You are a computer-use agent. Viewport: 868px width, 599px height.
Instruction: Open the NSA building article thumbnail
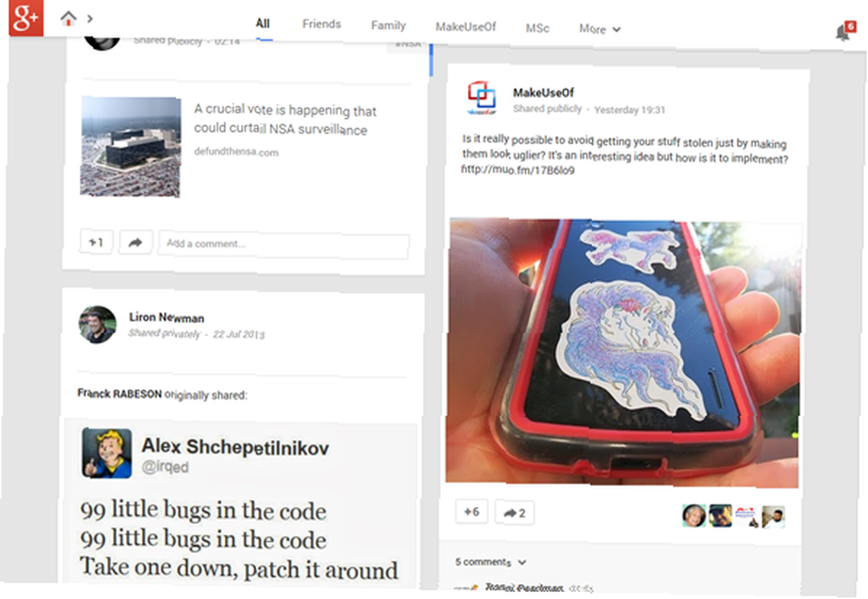(131, 147)
